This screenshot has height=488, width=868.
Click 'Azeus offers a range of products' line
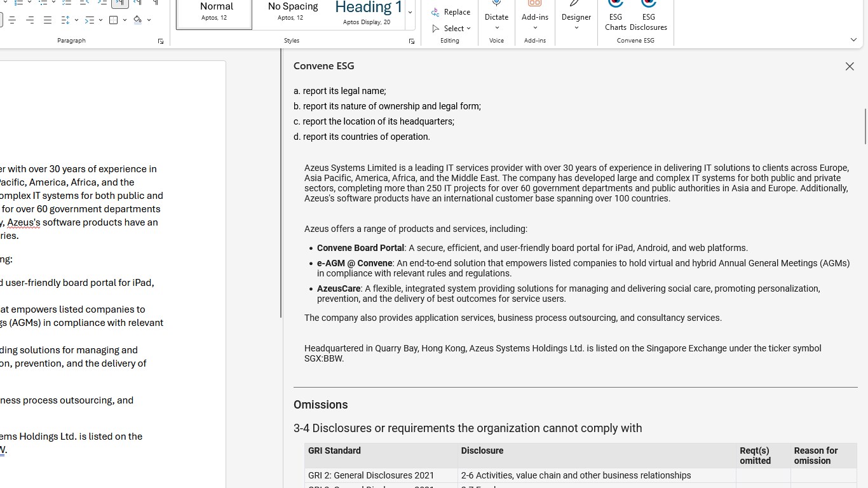[416, 229]
